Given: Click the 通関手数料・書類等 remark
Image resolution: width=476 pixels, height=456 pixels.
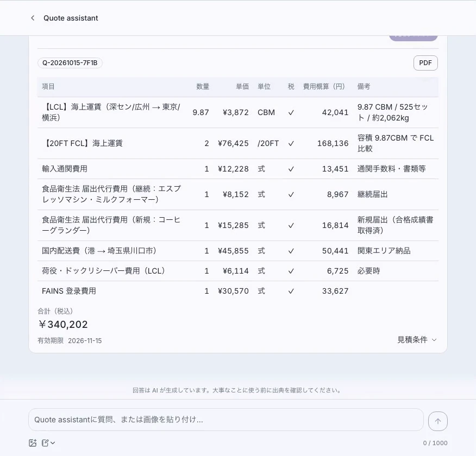Looking at the screenshot, I should pyautogui.click(x=392, y=169).
